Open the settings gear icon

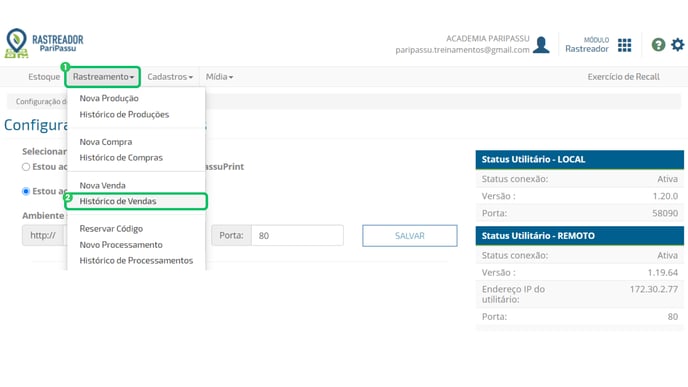[677, 45]
